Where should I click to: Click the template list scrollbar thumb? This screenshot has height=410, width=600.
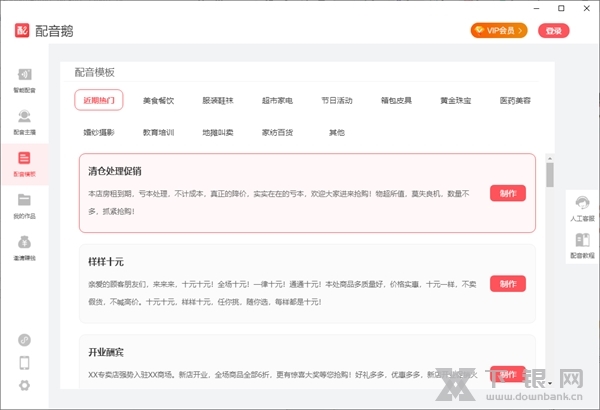550,175
